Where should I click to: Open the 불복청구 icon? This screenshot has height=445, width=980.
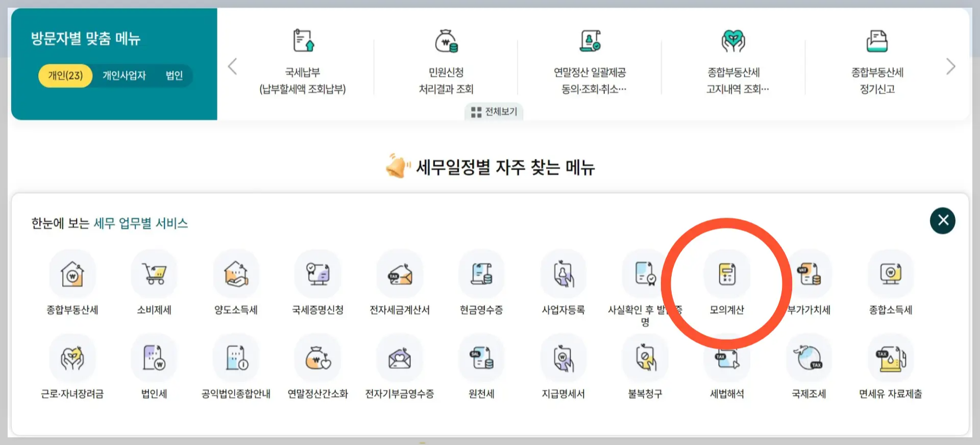[645, 358]
